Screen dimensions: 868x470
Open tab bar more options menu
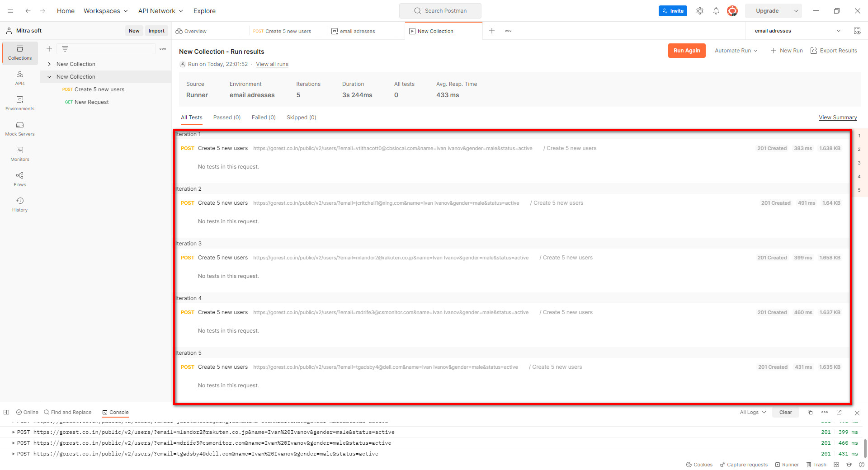[508, 31]
